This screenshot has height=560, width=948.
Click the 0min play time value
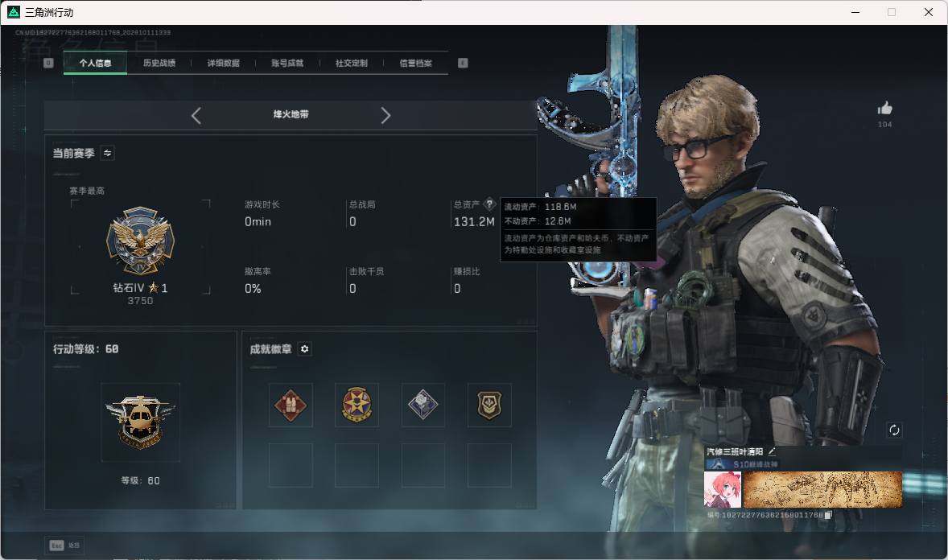(x=258, y=222)
